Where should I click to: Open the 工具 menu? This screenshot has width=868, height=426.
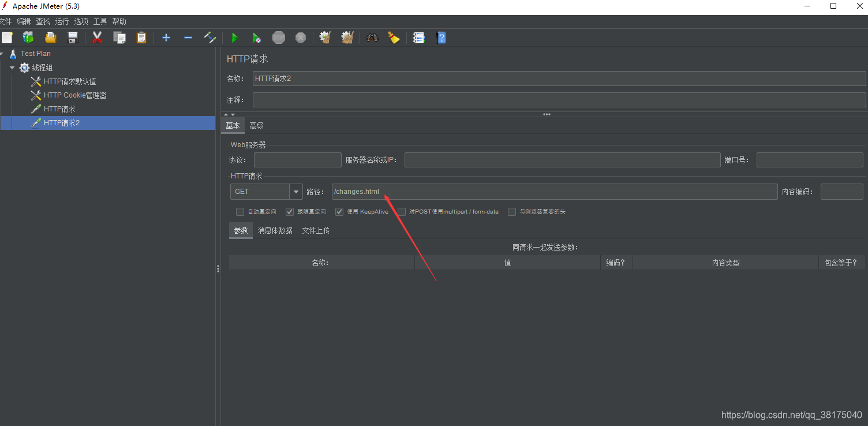(100, 21)
